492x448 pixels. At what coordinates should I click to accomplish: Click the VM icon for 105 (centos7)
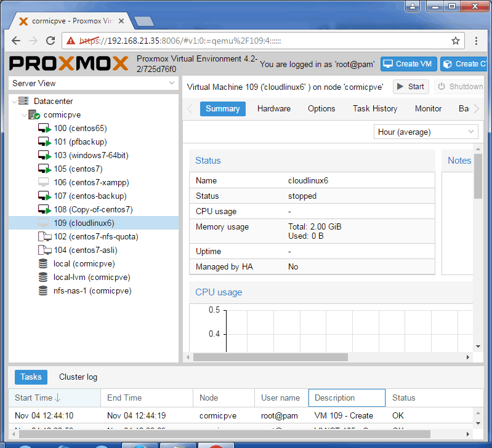(x=44, y=169)
